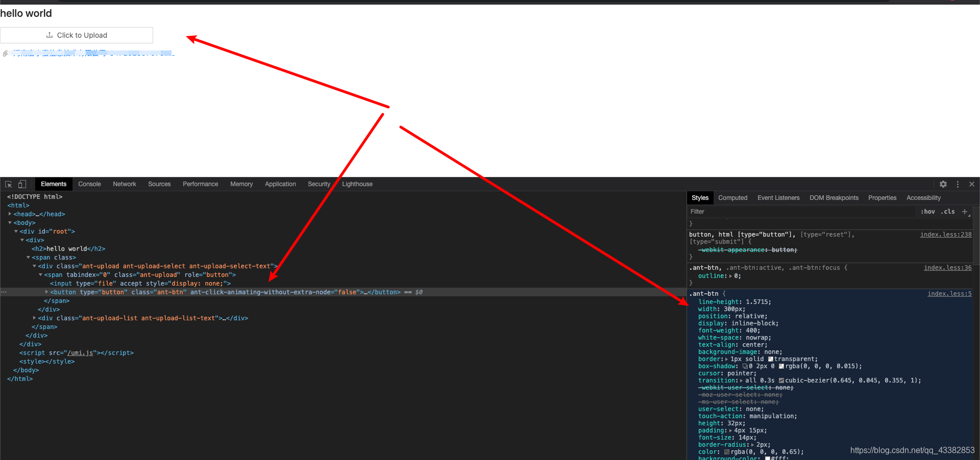This screenshot has width=980, height=460.
Task: Collapse the ant-upload-select div node
Action: pos(34,266)
